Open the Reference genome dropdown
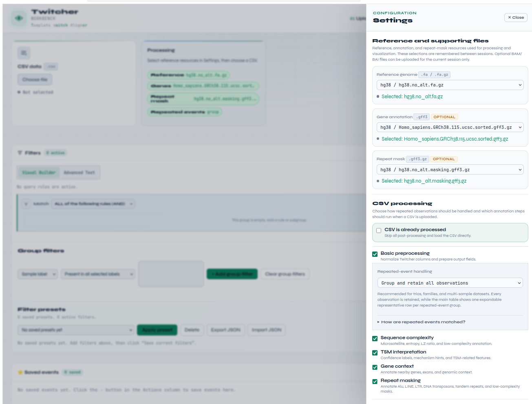 (x=450, y=85)
